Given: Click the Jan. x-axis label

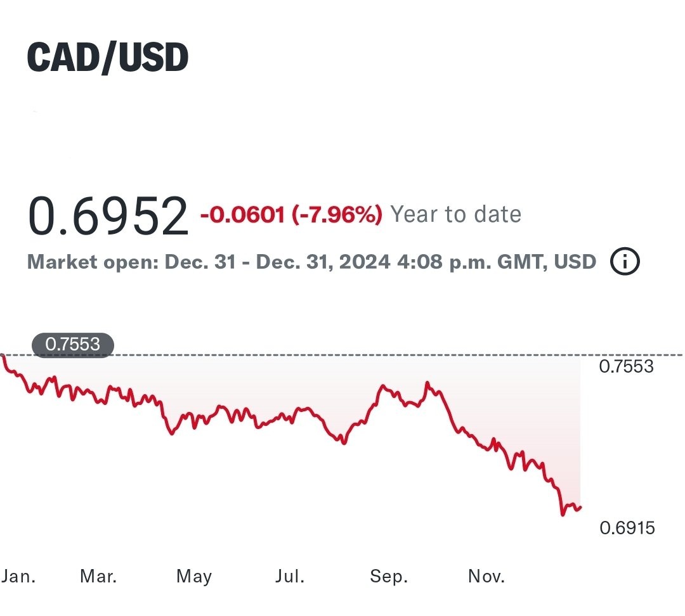Looking at the screenshot, I should 18,576.
